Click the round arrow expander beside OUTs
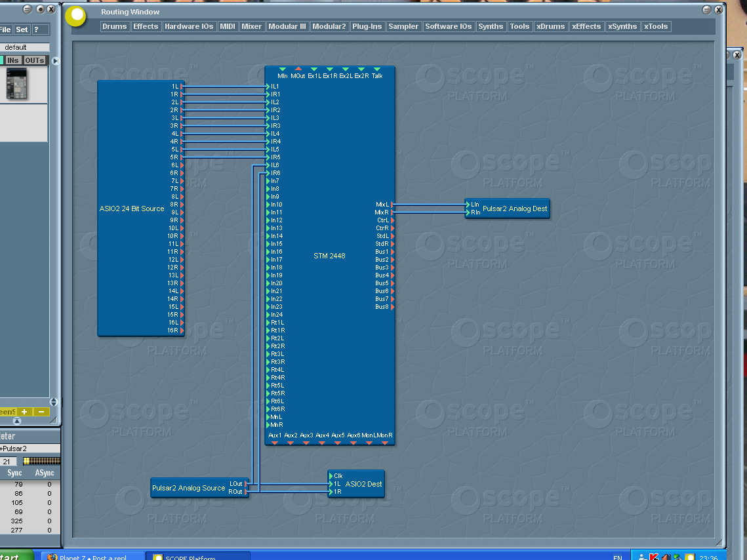Viewport: 747px width, 560px height. click(56, 61)
